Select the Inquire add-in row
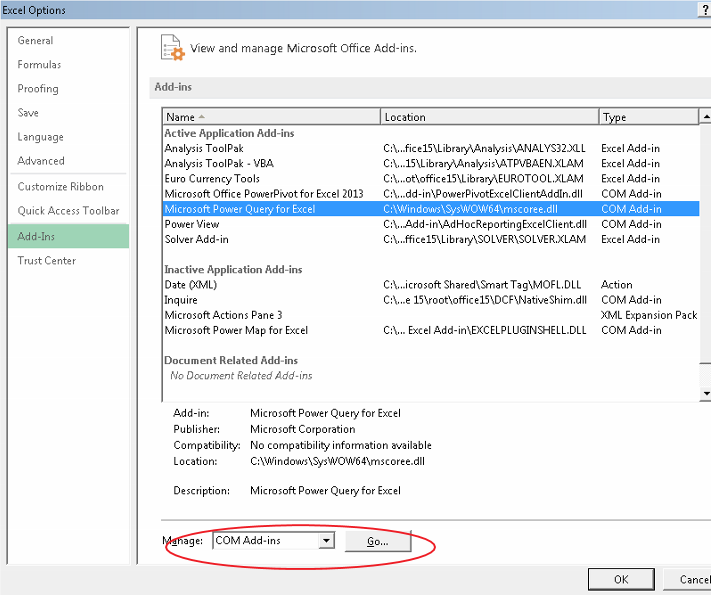The image size is (713, 599). 431,300
